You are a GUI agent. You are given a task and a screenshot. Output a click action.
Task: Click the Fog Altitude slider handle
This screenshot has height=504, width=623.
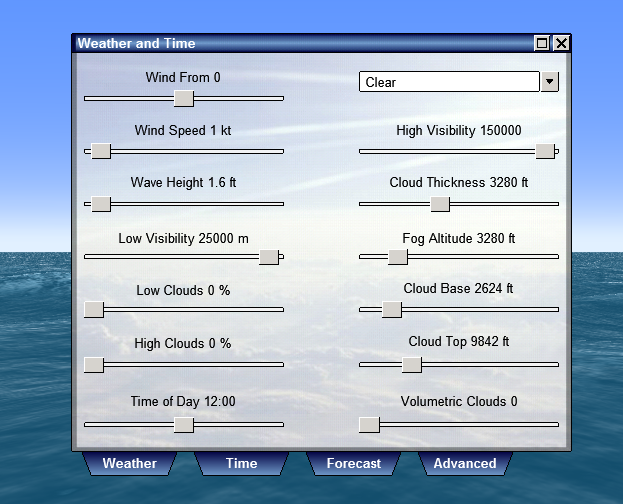point(398,257)
